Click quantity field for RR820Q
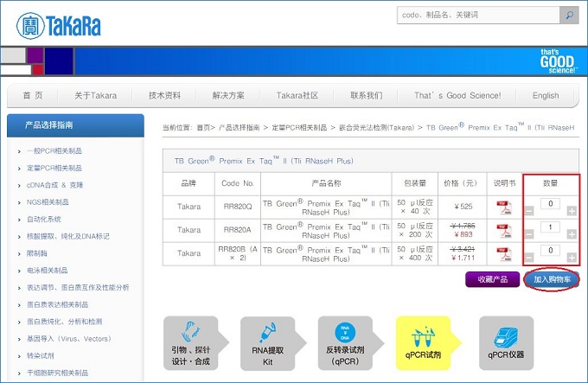This screenshot has height=383, width=588. point(550,203)
